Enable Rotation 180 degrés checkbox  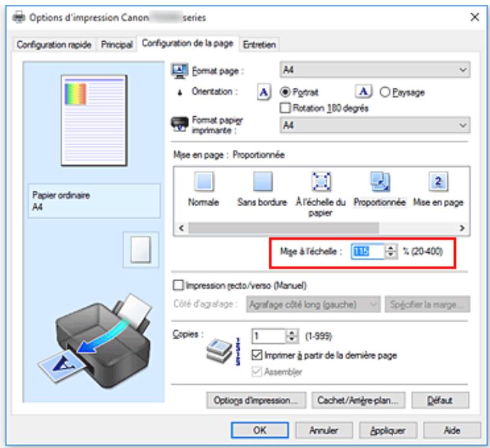point(285,108)
